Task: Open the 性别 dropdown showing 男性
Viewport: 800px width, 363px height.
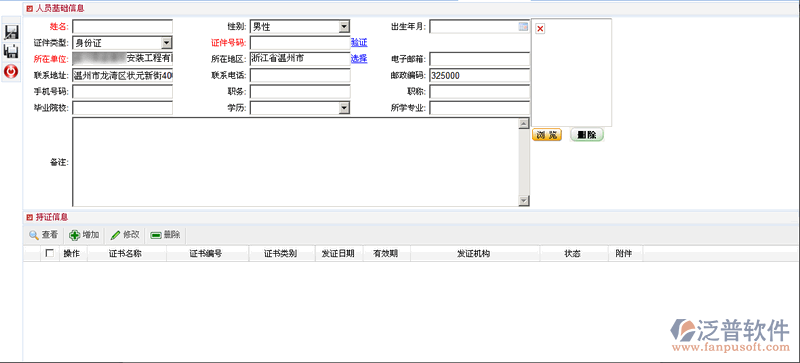Action: 300,27
